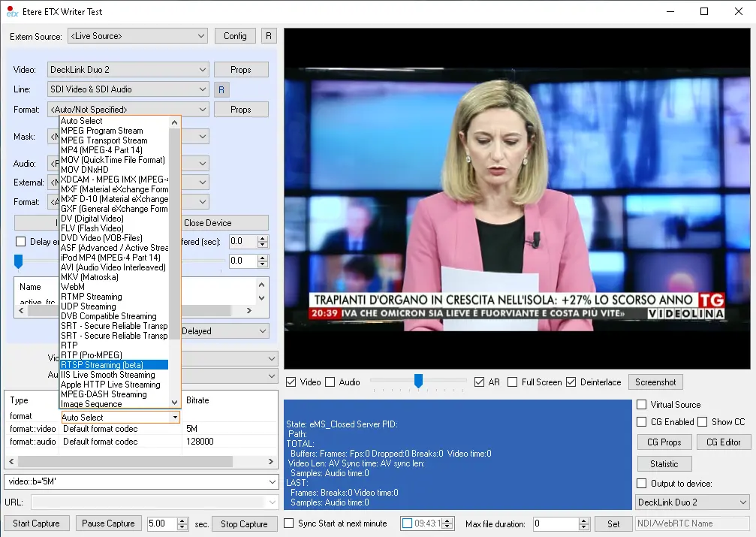
Task: Expand the Video device DeckLink Duo 2 dropdown
Action: pos(128,70)
